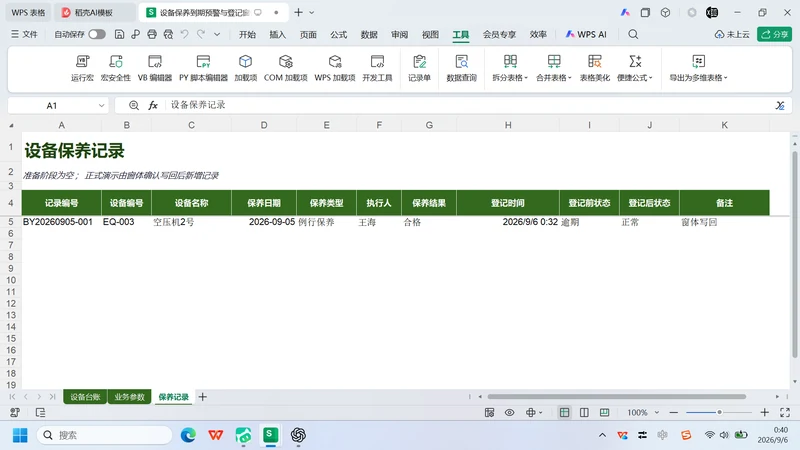Switch to normal view in status bar
Viewport: 800px width, 450px height.
coord(564,412)
